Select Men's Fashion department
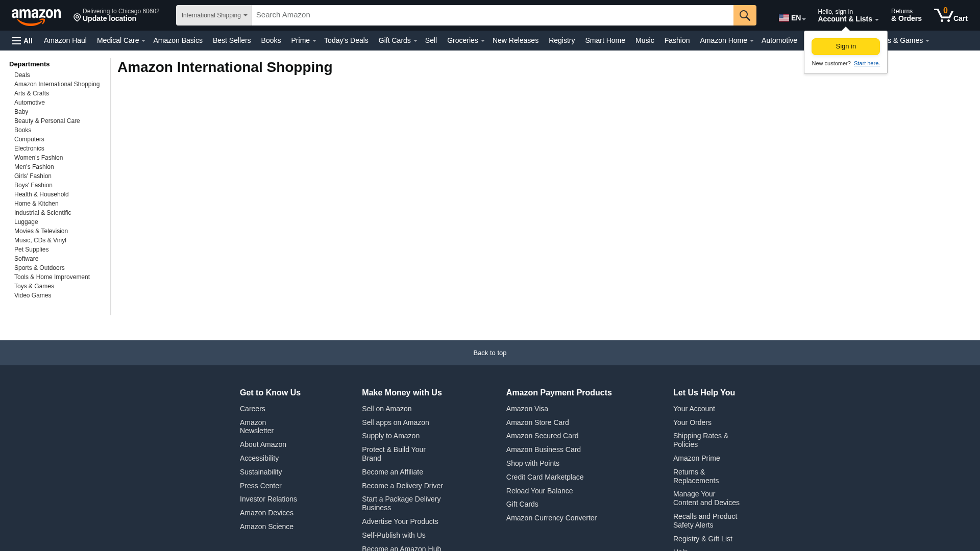 pos(34,167)
